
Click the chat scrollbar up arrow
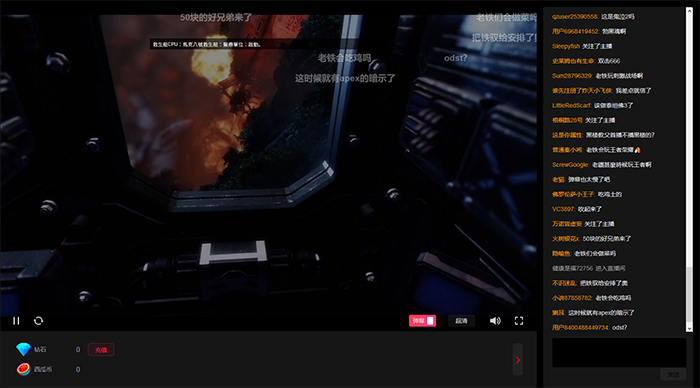[x=689, y=11]
